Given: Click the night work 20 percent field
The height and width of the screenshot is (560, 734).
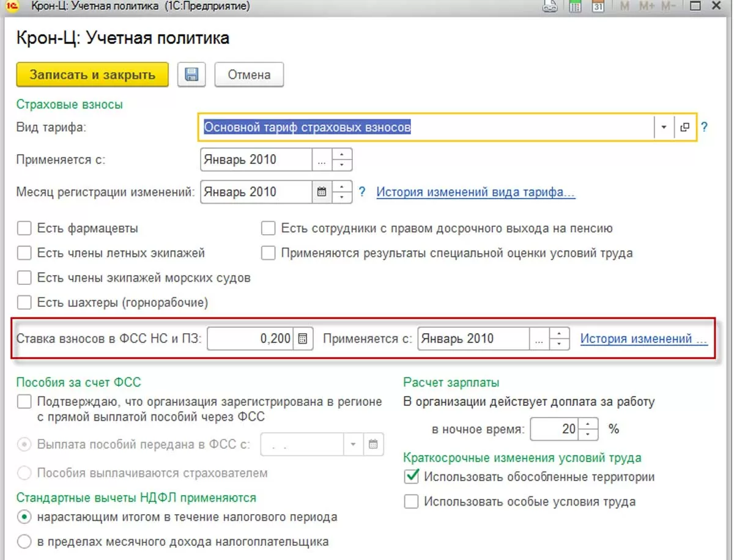Looking at the screenshot, I should (555, 429).
